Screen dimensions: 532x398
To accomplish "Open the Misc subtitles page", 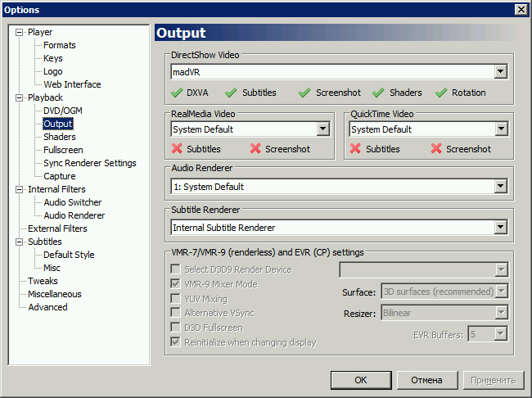I will 52,268.
